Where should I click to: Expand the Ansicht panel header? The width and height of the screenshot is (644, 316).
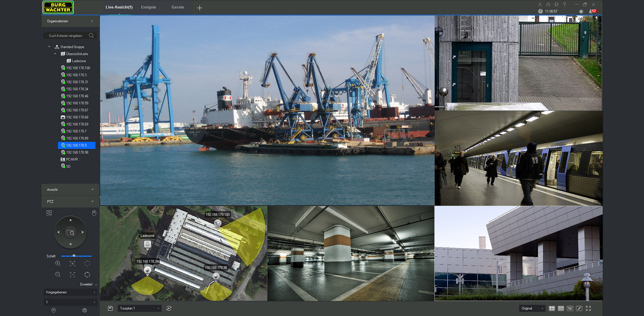click(x=70, y=190)
